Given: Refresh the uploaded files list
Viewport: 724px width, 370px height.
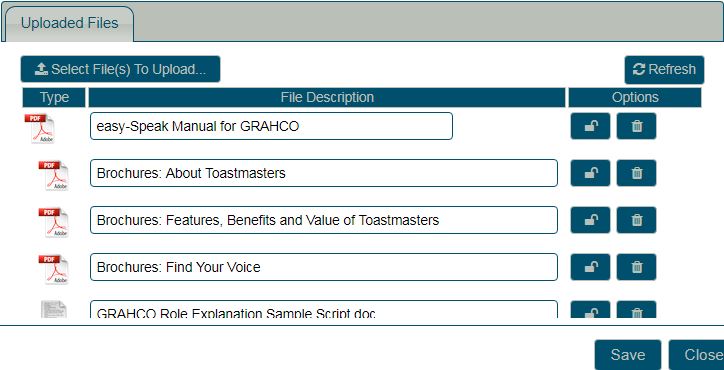Looking at the screenshot, I should coord(664,70).
